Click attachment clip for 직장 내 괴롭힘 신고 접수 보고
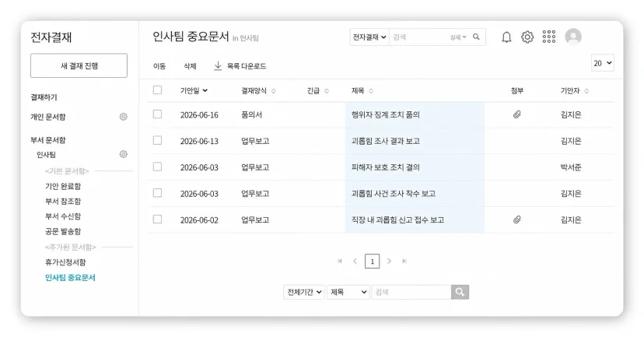Viewport: 644px width, 337px height. click(516, 220)
